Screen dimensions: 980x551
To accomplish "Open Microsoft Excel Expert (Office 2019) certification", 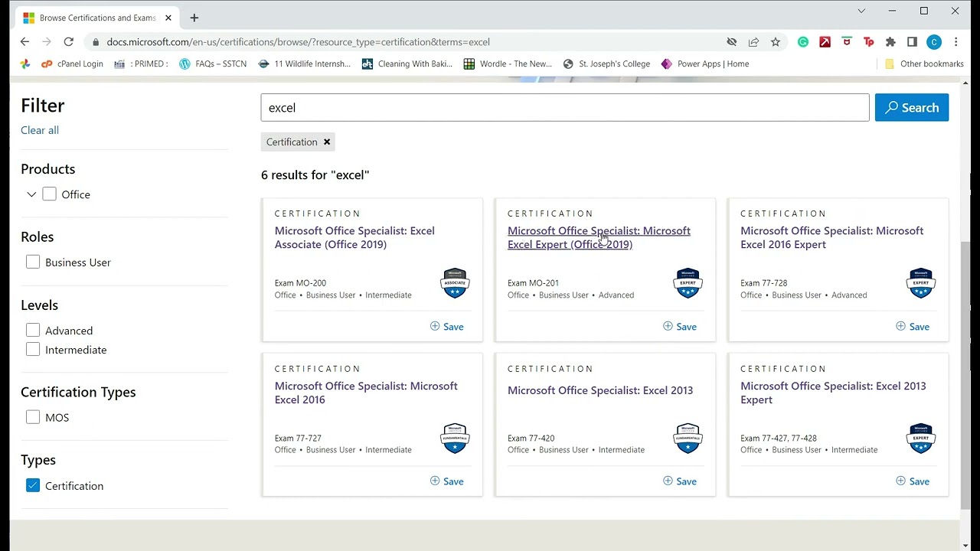I will [599, 238].
